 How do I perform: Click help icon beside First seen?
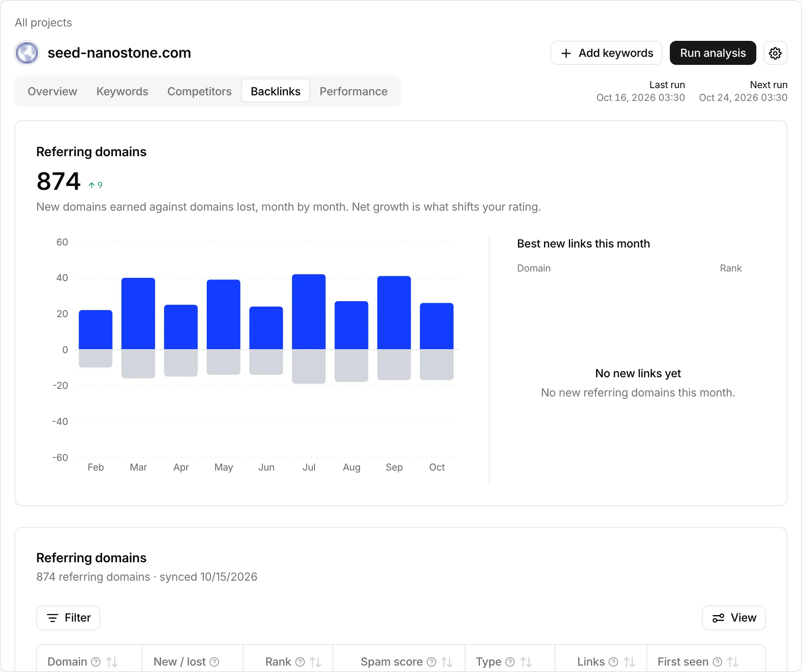click(718, 662)
